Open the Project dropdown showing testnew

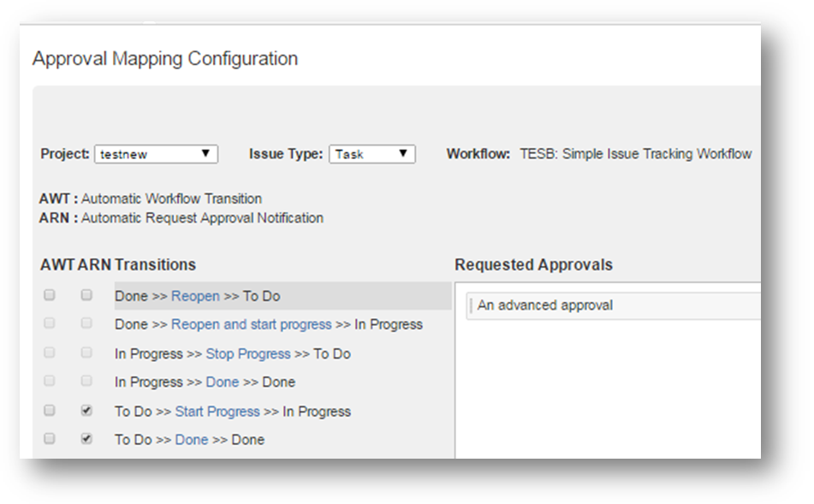point(156,154)
